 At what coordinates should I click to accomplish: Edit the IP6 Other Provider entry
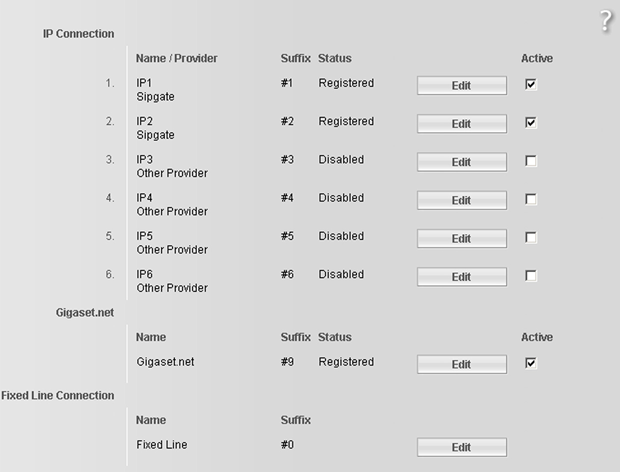(x=461, y=277)
